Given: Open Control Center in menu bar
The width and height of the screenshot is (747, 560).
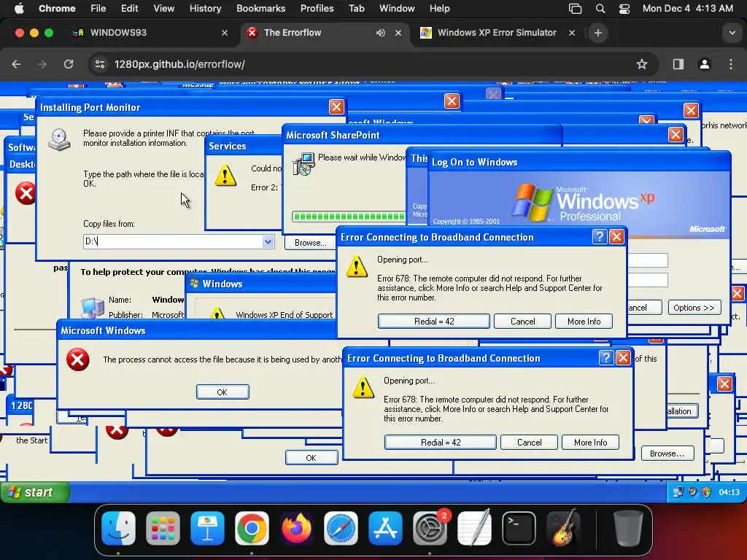Looking at the screenshot, I should (x=624, y=9).
